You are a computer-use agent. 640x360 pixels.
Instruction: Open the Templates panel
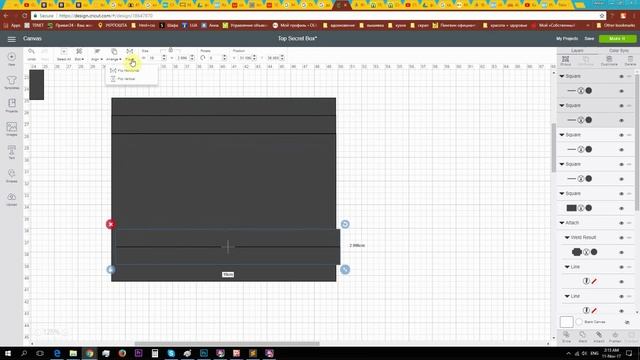click(x=11, y=82)
